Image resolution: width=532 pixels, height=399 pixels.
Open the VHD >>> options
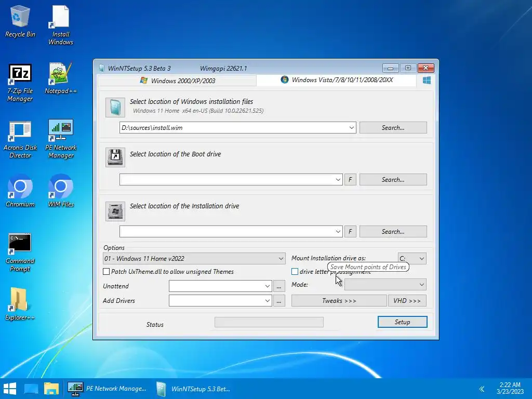click(407, 301)
